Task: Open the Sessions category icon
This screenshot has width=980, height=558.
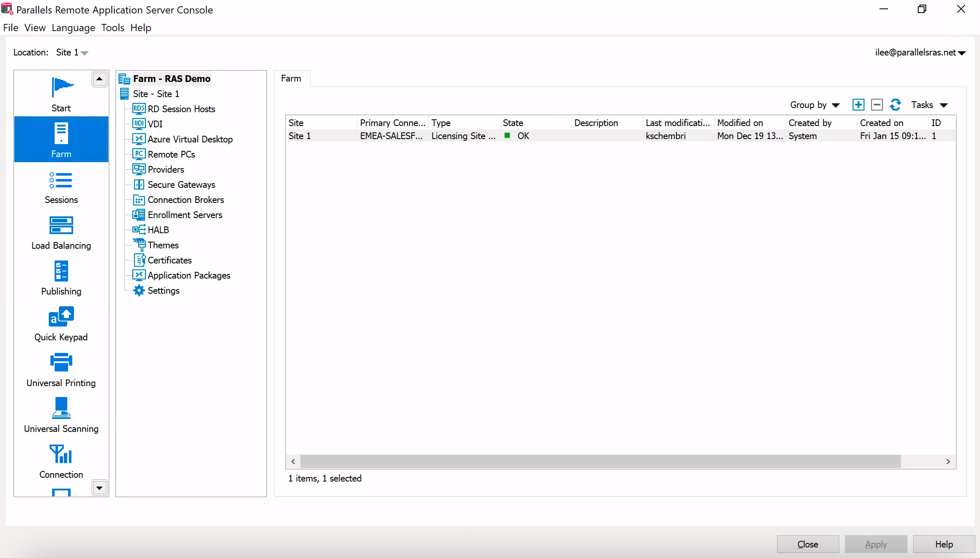Action: [x=61, y=180]
